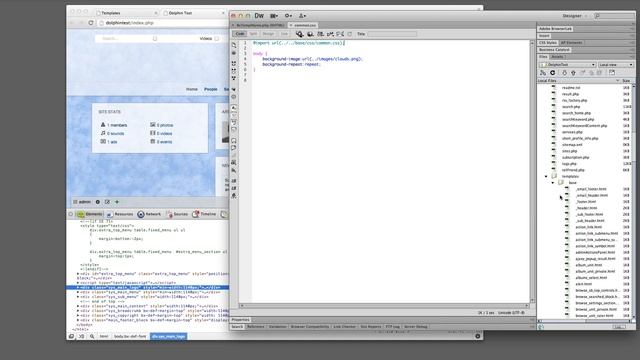Open Network panel in web inspector

pyautogui.click(x=149, y=214)
